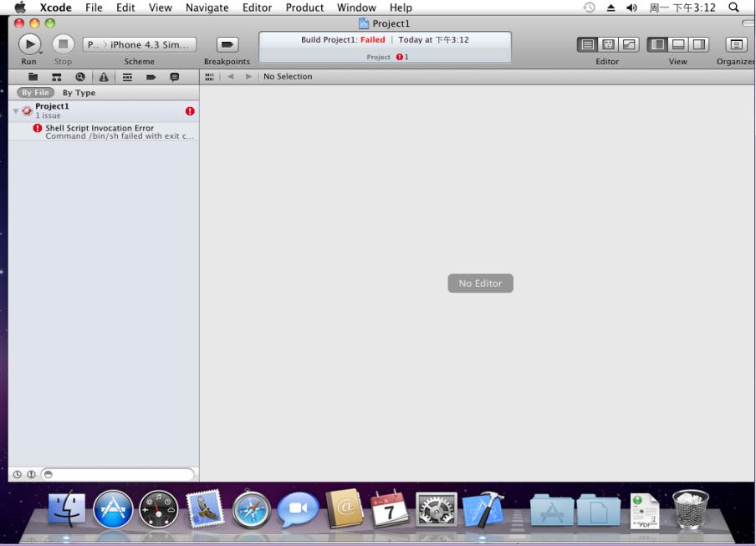Switch issue grouping to By Type
The image size is (756, 546).
pyautogui.click(x=79, y=93)
